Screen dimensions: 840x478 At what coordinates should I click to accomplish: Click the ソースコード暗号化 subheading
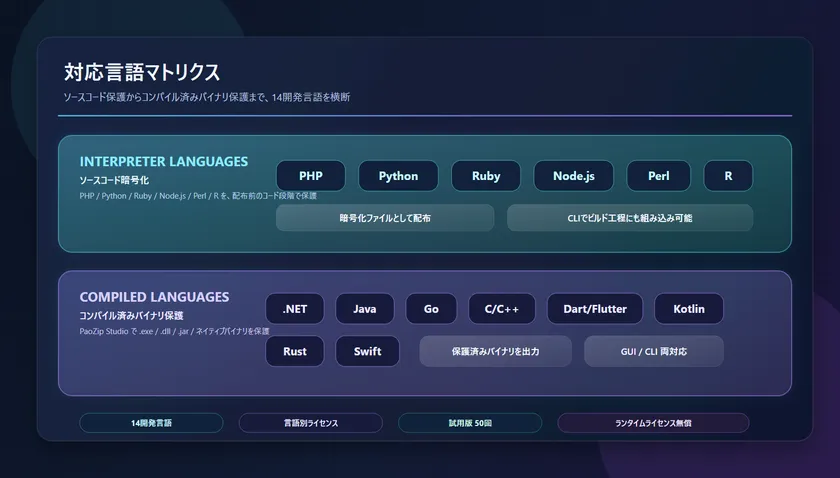pos(114,180)
